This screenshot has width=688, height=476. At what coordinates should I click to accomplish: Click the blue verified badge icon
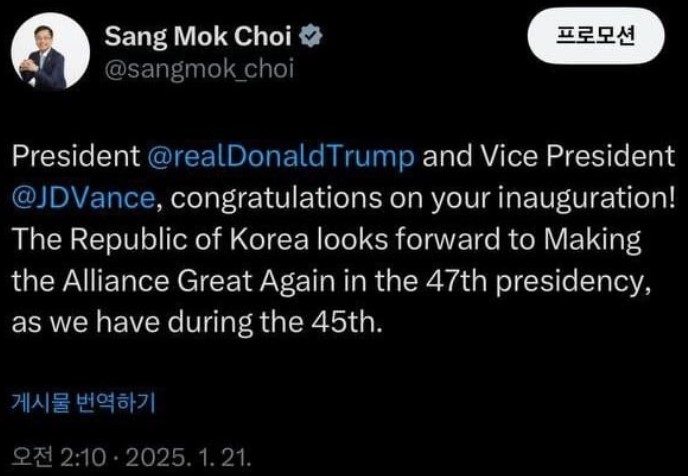pyautogui.click(x=312, y=39)
